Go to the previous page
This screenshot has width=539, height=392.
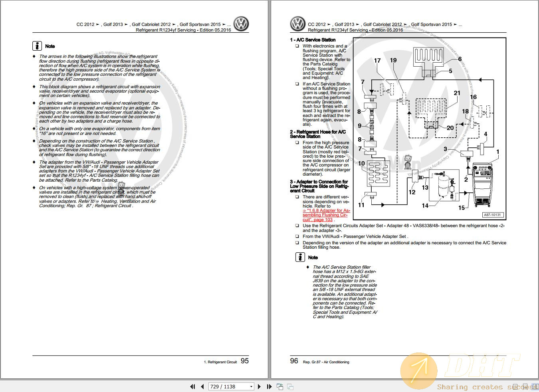click(202, 386)
